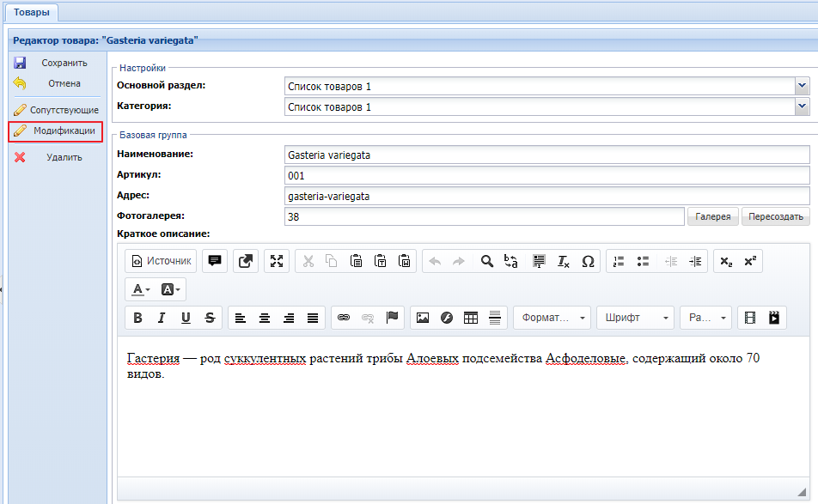The image size is (818, 504).
Task: Insert a link using chain icon
Action: tap(344, 318)
